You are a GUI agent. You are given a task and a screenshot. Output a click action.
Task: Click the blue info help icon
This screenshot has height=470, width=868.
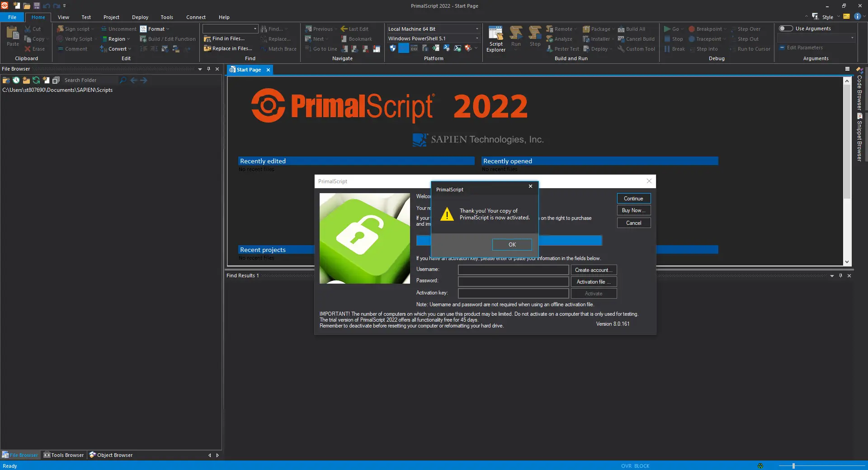click(858, 17)
